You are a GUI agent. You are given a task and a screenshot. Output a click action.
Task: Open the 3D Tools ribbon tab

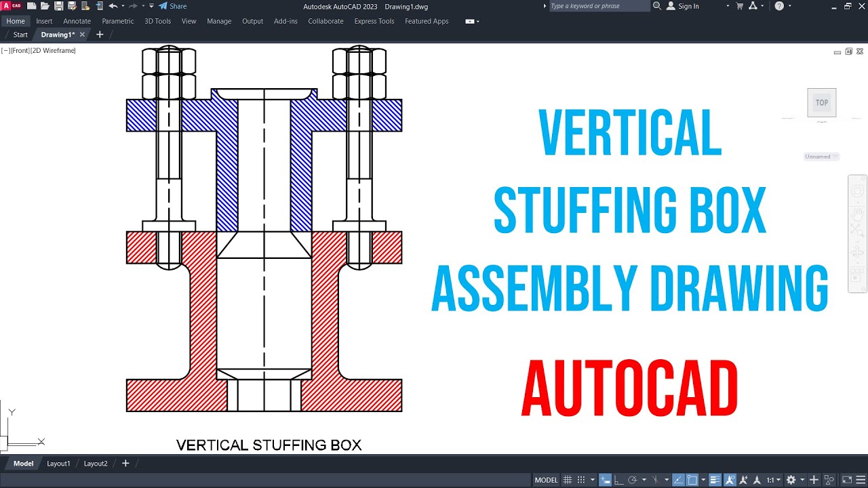(x=157, y=21)
